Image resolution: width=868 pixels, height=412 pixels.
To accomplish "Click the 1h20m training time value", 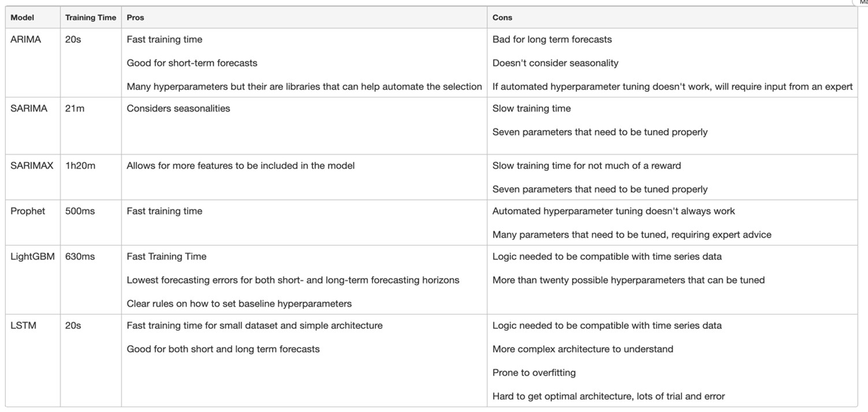I will [x=80, y=166].
